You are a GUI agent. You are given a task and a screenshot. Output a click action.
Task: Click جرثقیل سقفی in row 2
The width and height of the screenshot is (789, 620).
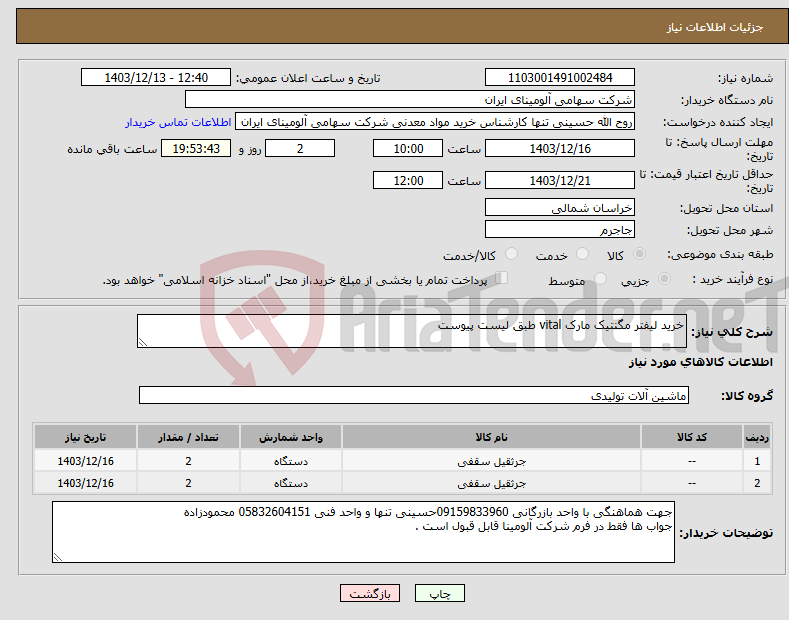[491, 483]
